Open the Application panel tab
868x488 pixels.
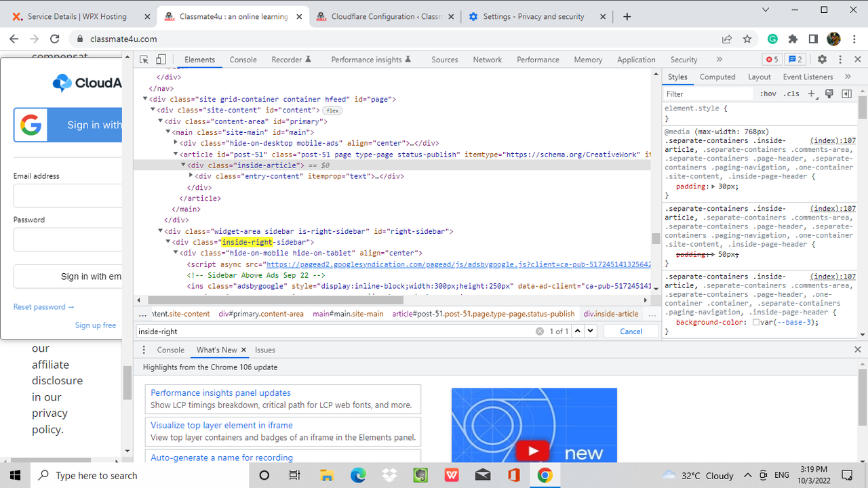click(636, 60)
